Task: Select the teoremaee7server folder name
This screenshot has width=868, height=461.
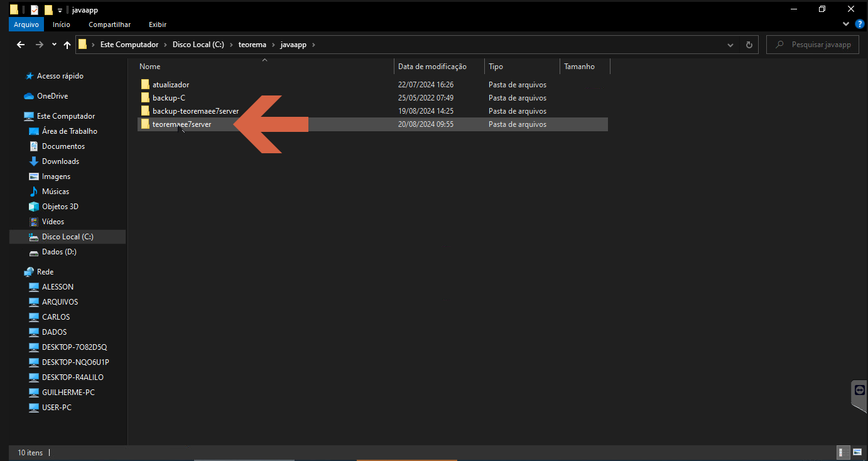Action: click(x=182, y=124)
